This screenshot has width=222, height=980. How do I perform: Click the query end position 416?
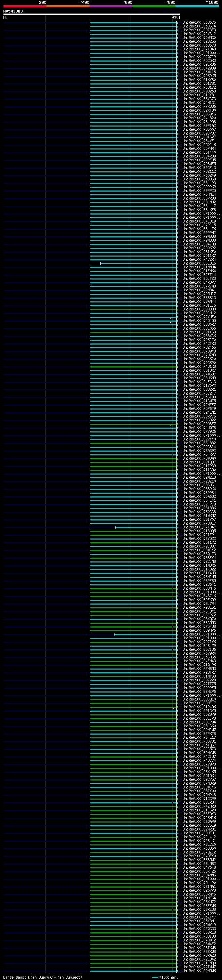[x=175, y=17]
